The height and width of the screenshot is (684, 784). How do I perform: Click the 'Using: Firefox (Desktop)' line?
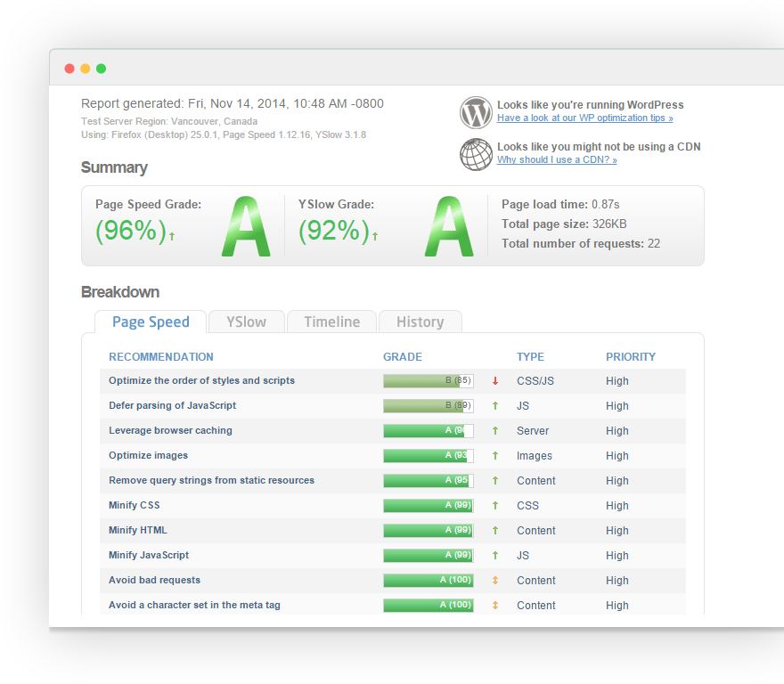224,135
